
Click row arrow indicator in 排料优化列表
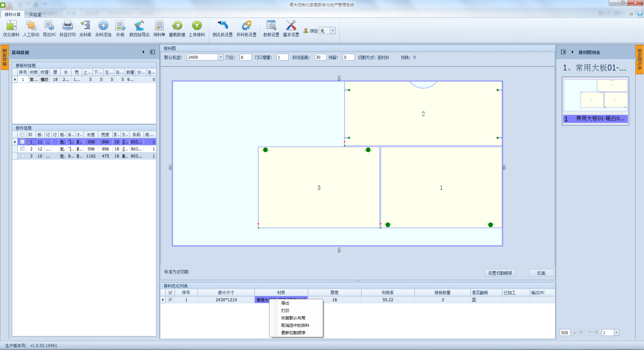[163, 300]
